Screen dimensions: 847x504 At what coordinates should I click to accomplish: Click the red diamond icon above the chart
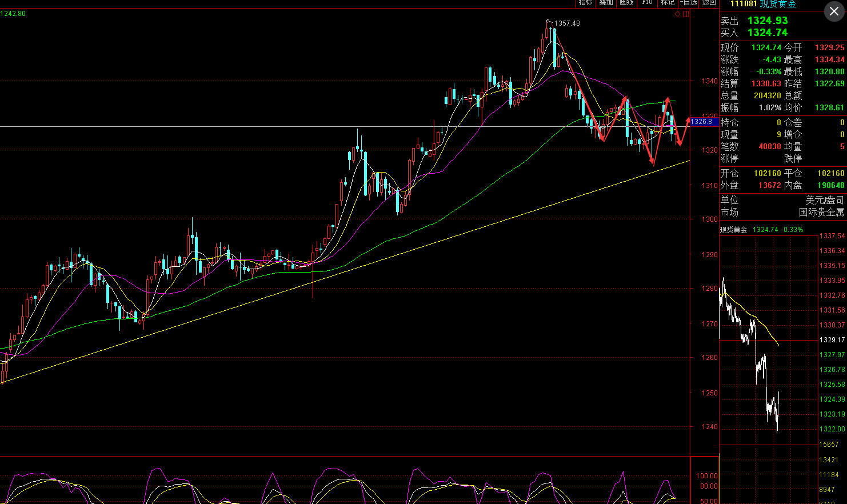tap(678, 14)
